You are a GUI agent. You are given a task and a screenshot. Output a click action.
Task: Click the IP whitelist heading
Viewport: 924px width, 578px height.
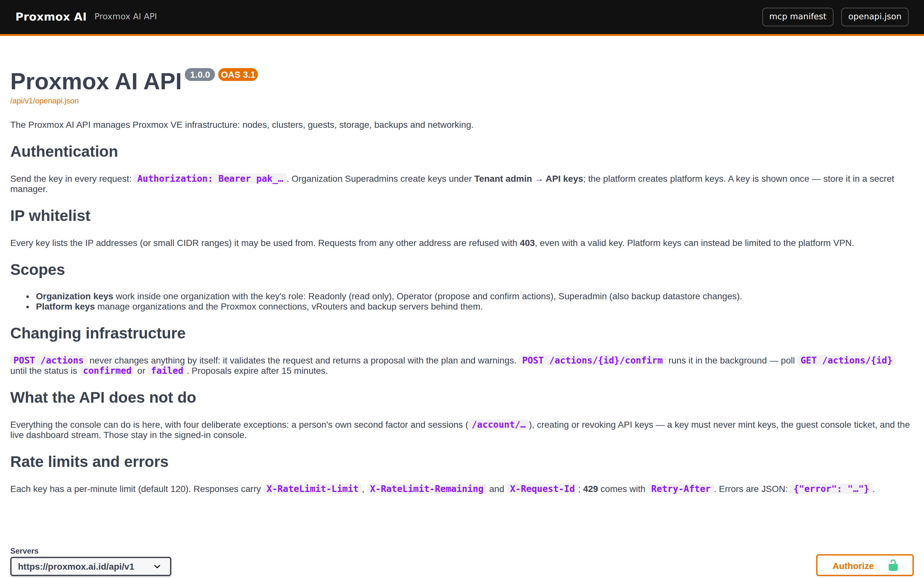50,216
